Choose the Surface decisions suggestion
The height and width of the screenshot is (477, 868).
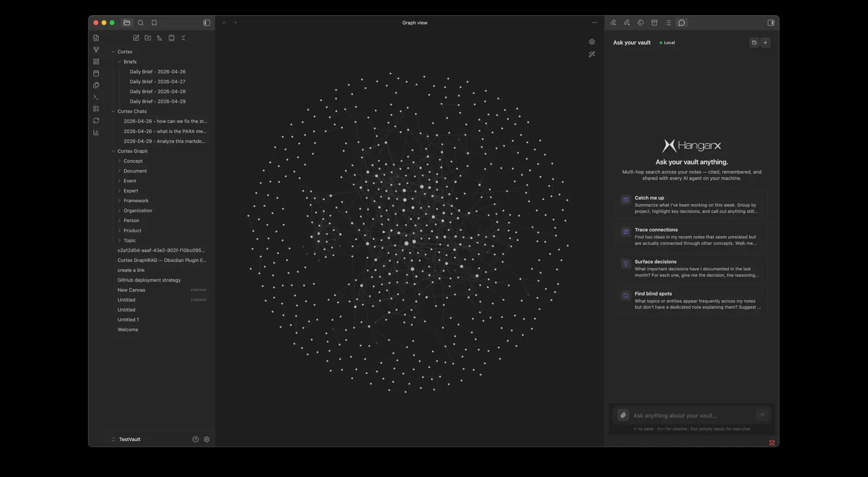click(692, 269)
